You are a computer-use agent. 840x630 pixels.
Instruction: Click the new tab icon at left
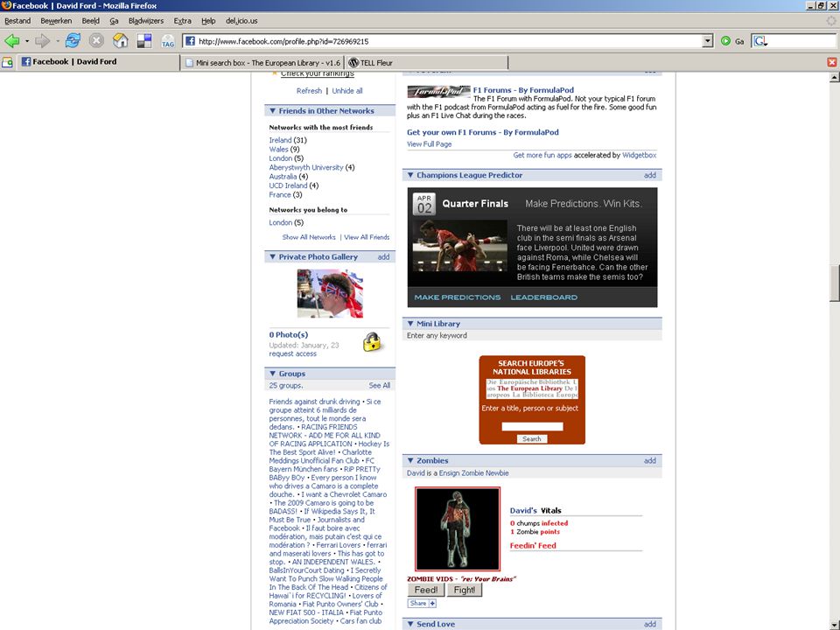[x=7, y=62]
